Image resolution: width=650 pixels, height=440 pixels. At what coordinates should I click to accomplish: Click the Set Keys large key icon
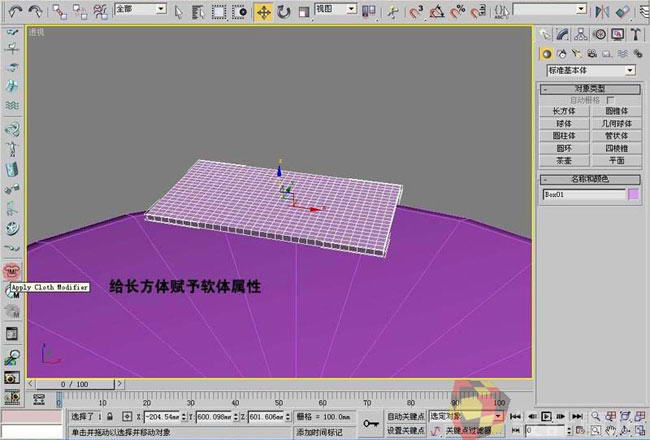371,423
